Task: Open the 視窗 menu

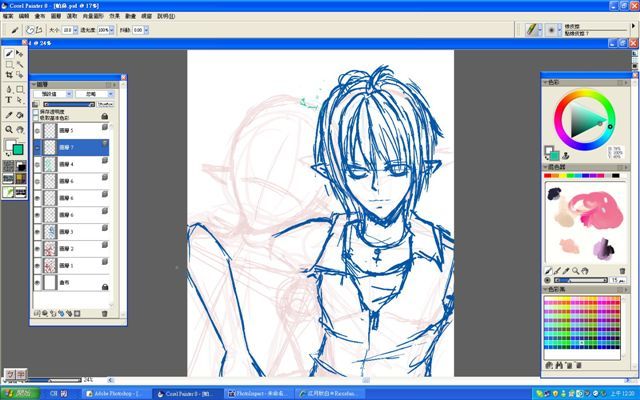Action: [147, 16]
